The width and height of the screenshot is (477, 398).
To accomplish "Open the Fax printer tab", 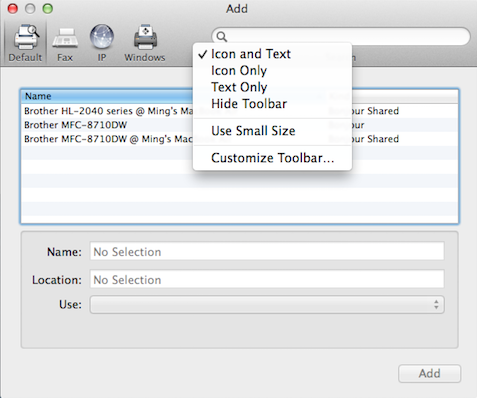I will (65, 43).
